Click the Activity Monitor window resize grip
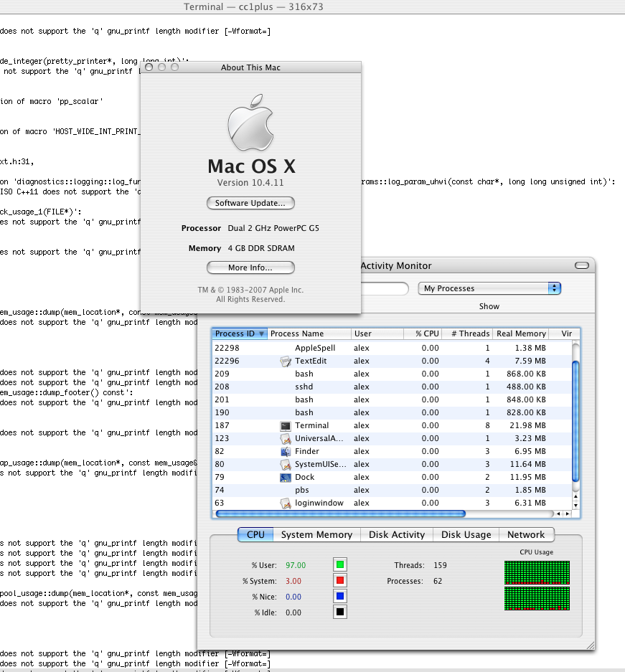625x672 pixels. (591, 645)
